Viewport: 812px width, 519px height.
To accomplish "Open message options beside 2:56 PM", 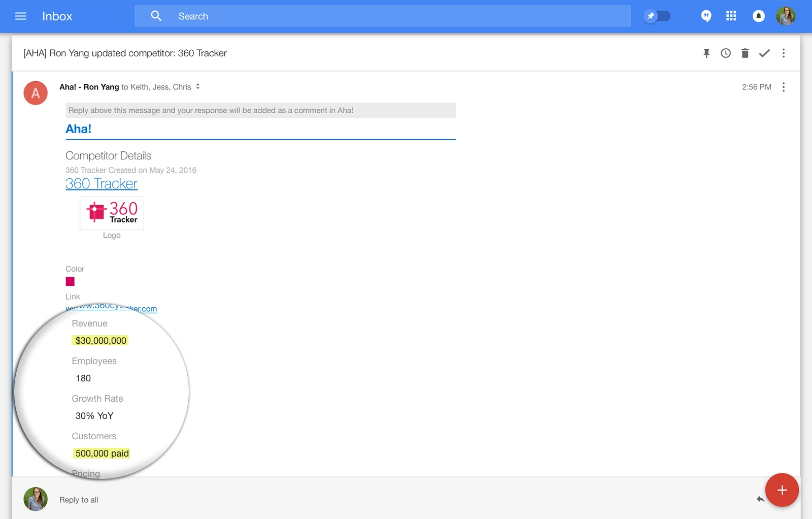I will pos(784,87).
